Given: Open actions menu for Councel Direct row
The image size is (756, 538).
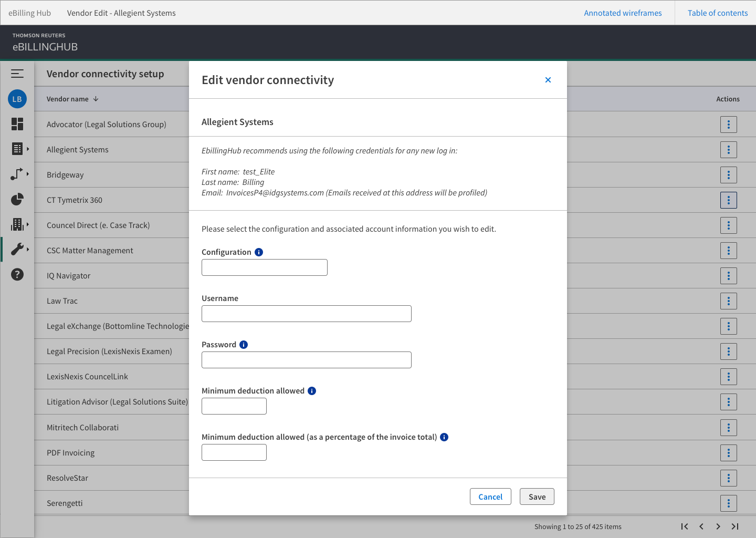Looking at the screenshot, I should pos(729,225).
